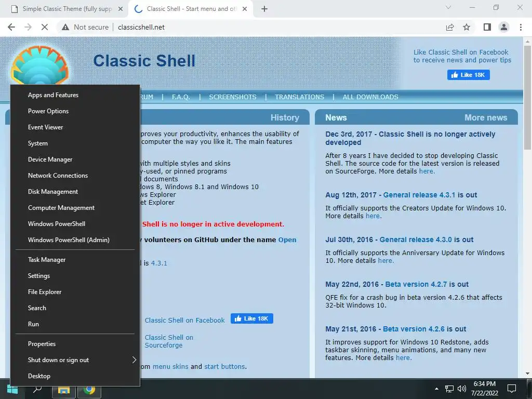The width and height of the screenshot is (532, 399).
Task: Open the tab search chevron
Action: click(x=448, y=7)
